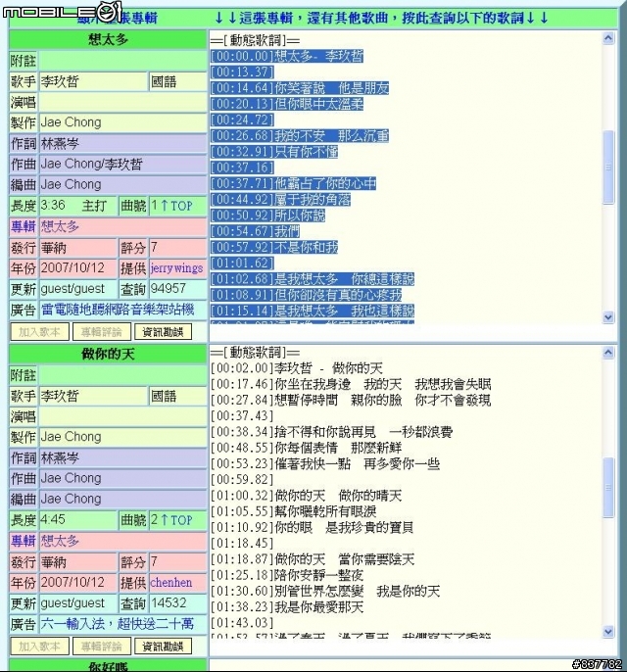Open ad link 六一輸入法，超快送二十萬

click(118, 624)
